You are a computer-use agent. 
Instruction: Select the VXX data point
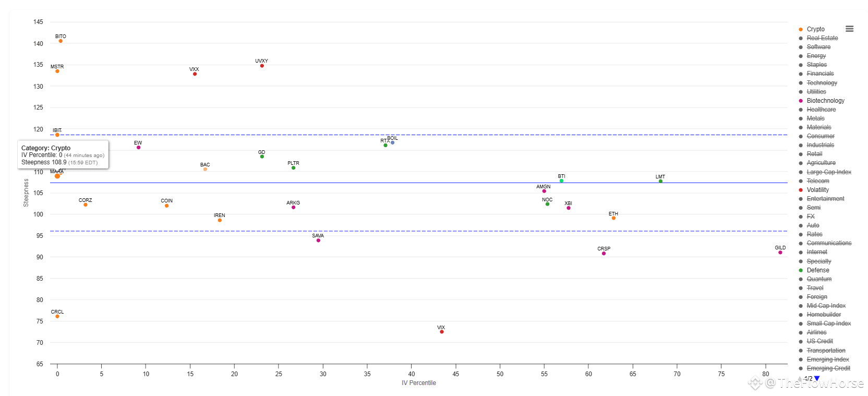[x=195, y=74]
